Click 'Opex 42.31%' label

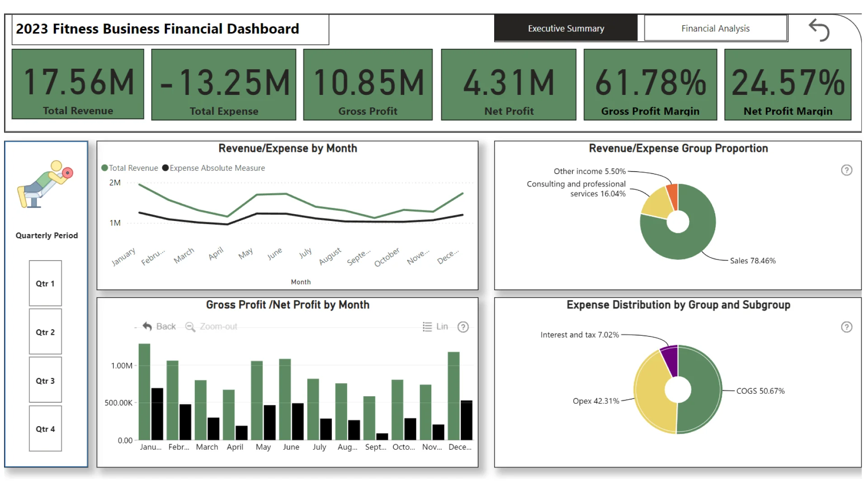click(x=596, y=401)
